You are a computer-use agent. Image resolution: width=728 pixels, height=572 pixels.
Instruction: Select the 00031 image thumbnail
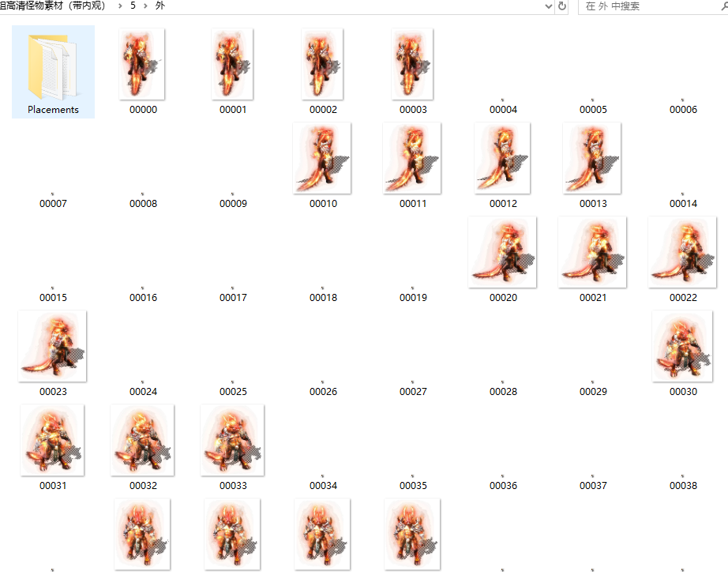[52, 440]
